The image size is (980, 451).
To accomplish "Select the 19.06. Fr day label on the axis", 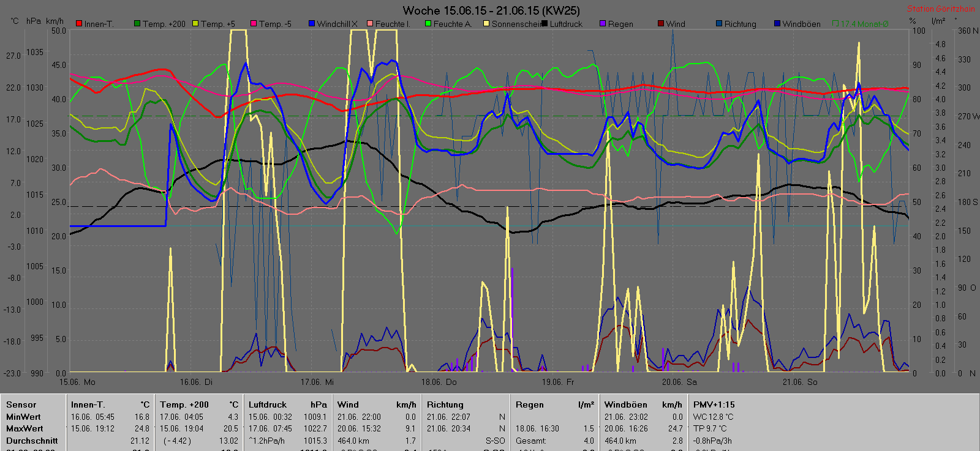I will 558,382.
